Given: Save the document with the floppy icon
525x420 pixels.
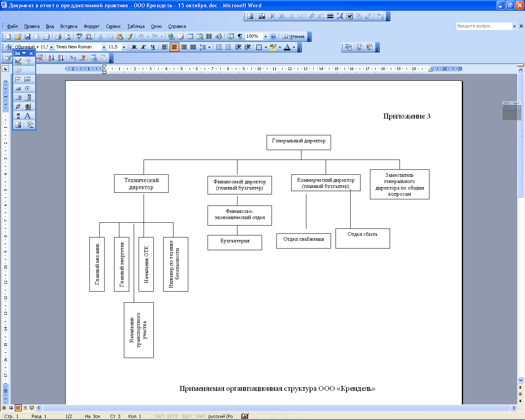Looking at the screenshot, I should click(27, 37).
